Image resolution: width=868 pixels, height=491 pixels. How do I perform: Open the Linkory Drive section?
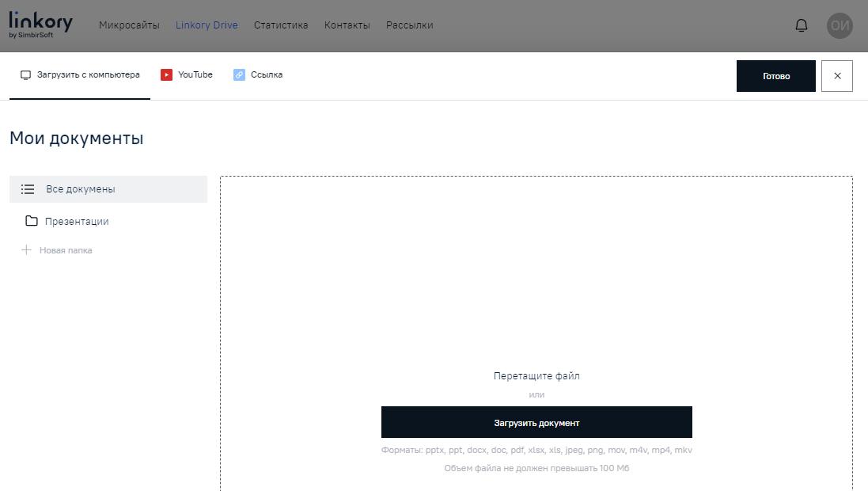pos(207,25)
